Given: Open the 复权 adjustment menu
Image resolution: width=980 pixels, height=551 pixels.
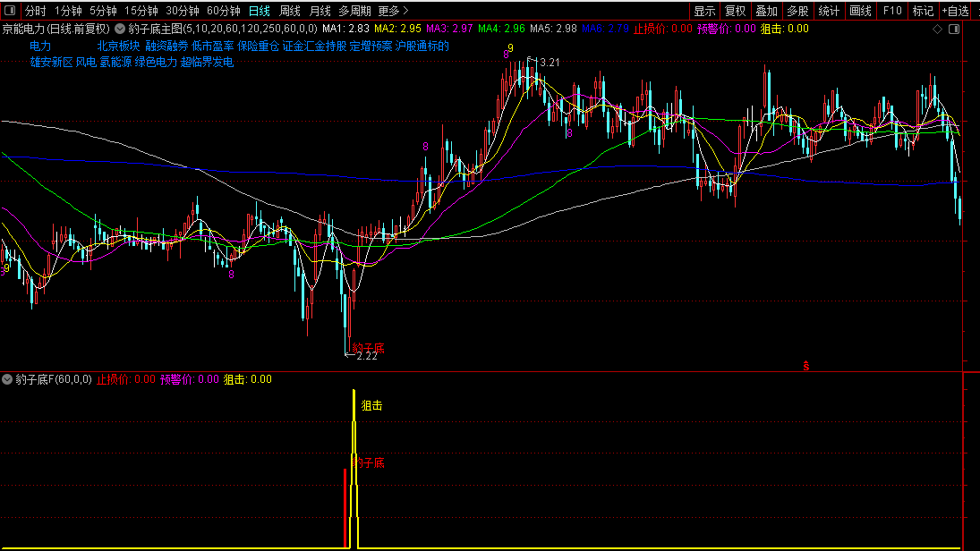Looking at the screenshot, I should (736, 11).
